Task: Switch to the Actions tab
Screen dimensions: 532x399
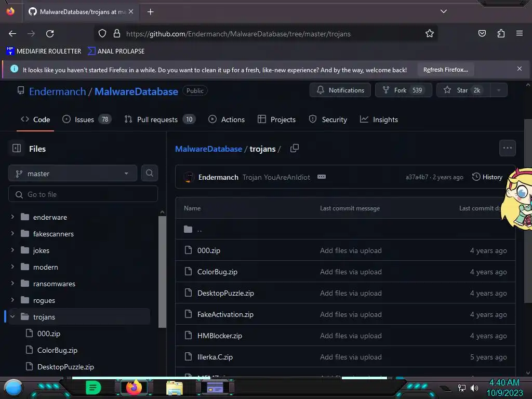Action: (227, 119)
